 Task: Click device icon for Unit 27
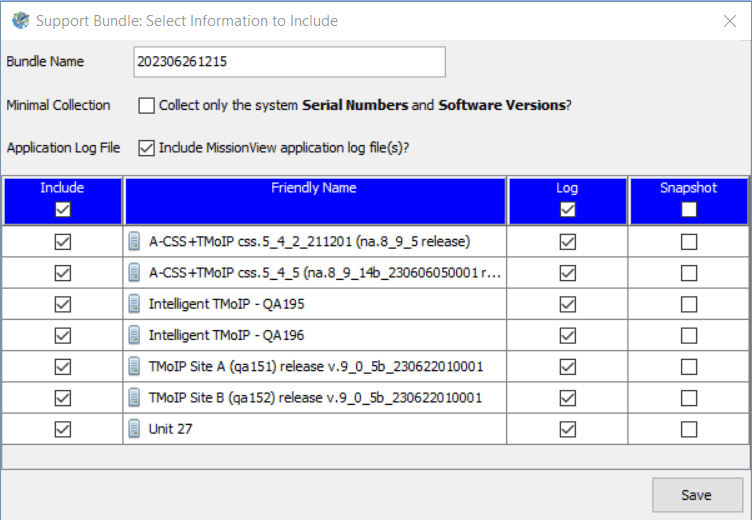[x=134, y=428]
